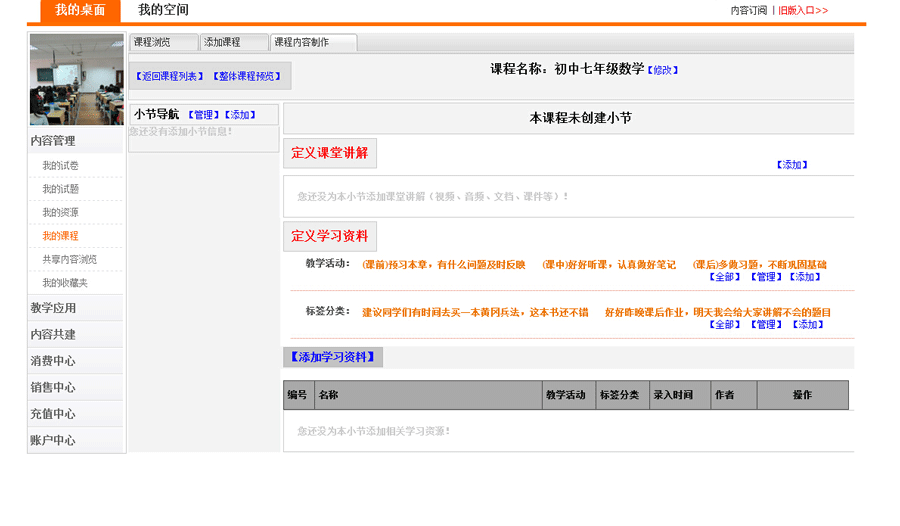
Task: Click the 旧版入口 link
Action: point(803,11)
